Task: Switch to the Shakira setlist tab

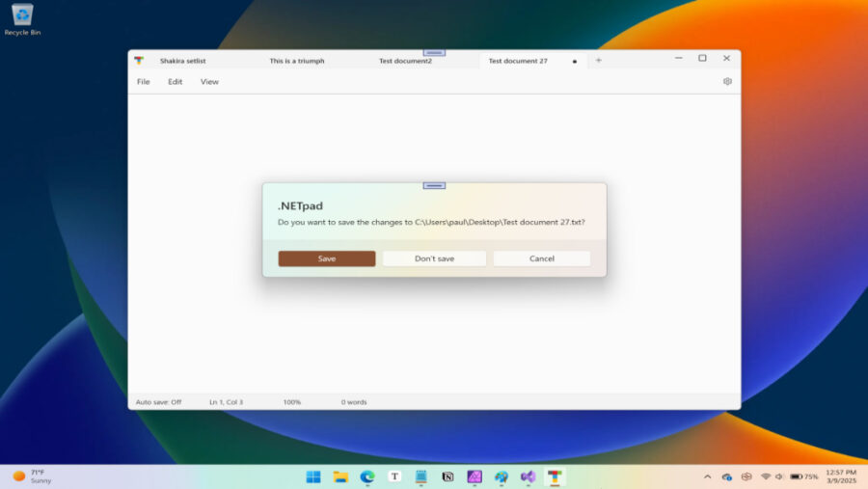Action: point(182,61)
